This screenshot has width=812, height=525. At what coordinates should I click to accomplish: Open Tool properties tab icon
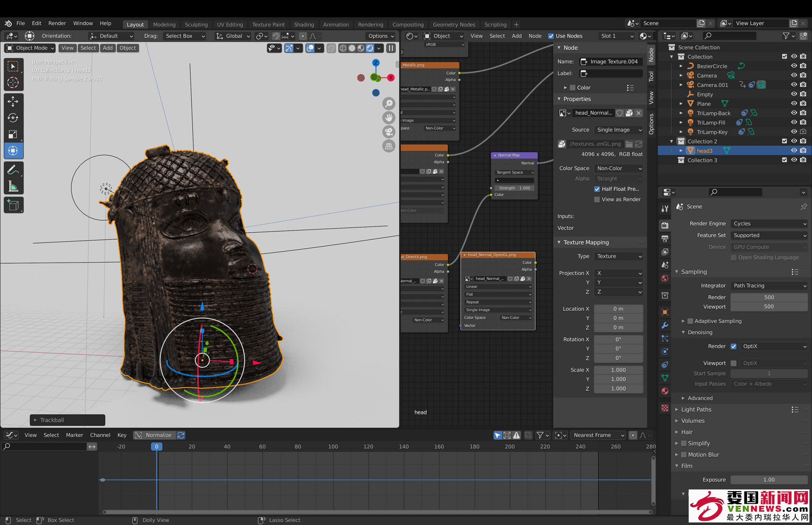tap(665, 209)
